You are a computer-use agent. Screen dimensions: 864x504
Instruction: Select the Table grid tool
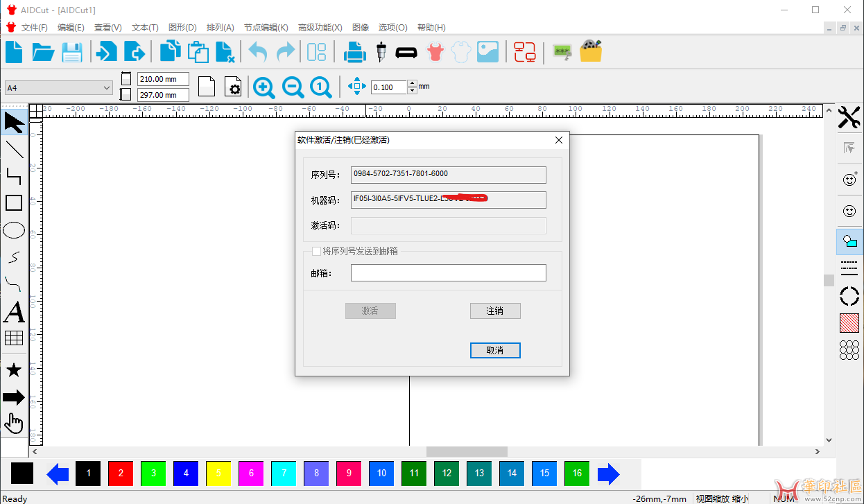[x=14, y=338]
